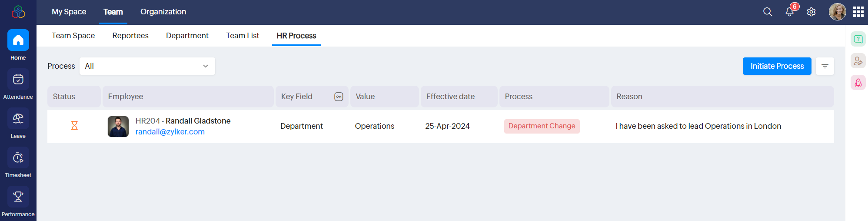Click the Operations value cell

375,126
